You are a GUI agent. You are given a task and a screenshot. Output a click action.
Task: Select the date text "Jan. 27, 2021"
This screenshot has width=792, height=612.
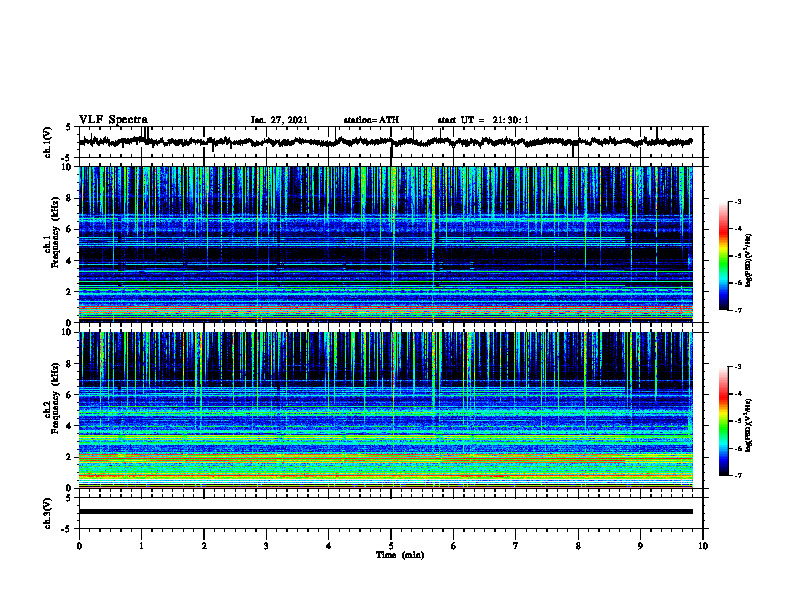click(x=279, y=120)
